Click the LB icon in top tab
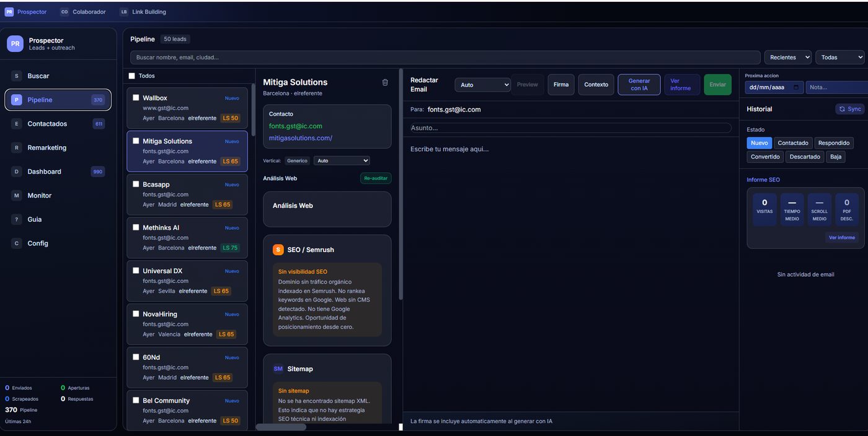This screenshot has height=436, width=868. click(x=124, y=12)
